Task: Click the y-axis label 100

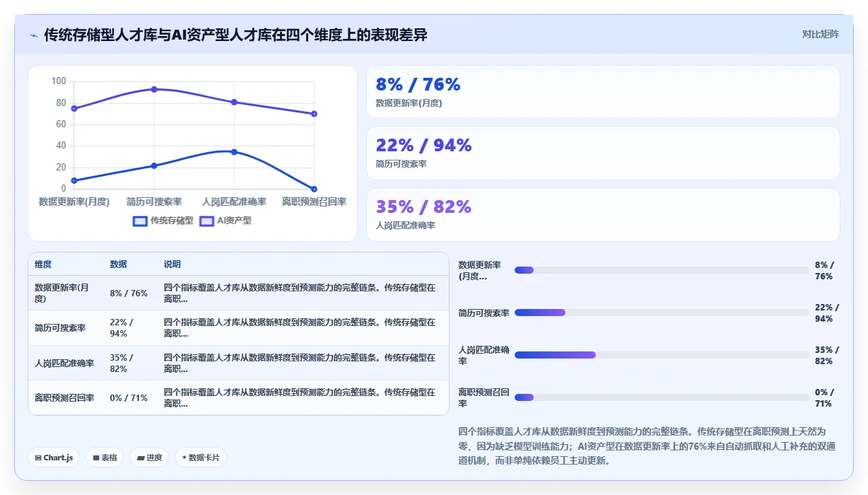Action: (x=59, y=81)
